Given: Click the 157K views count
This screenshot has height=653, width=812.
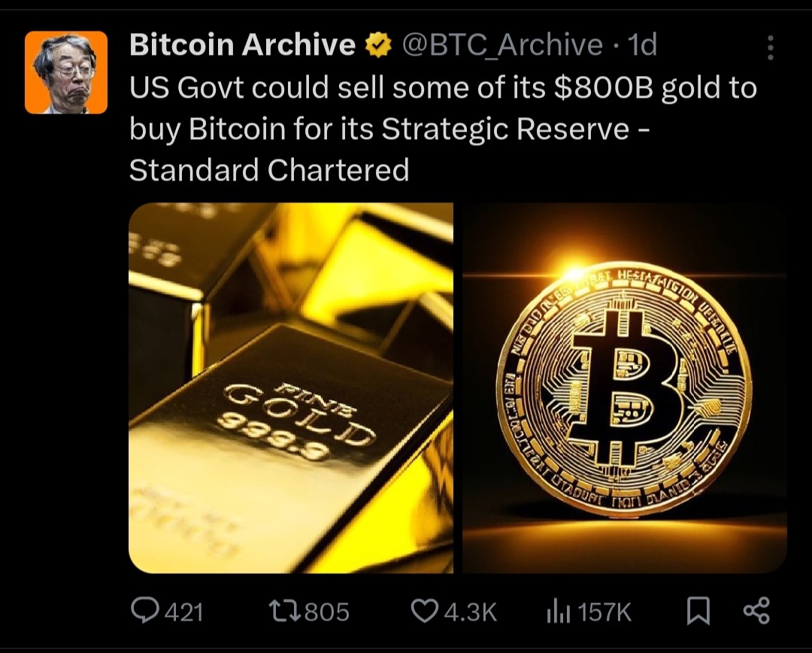Looking at the screenshot, I should [x=604, y=612].
